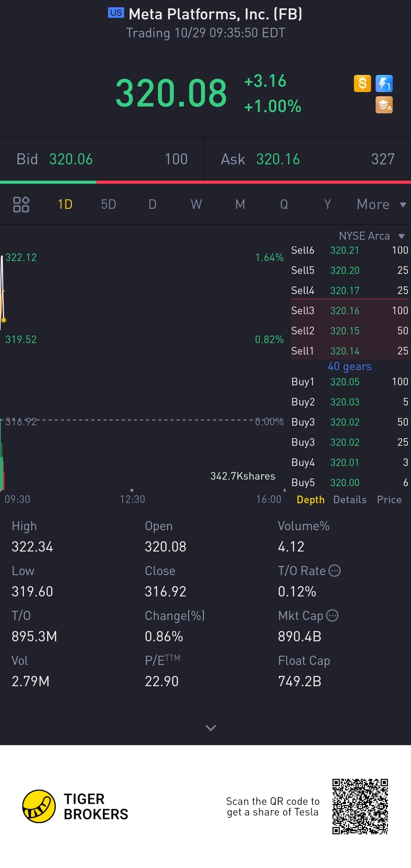Tap the orange dollar sign icon
Screen dimensions: 411x868
pyautogui.click(x=362, y=83)
